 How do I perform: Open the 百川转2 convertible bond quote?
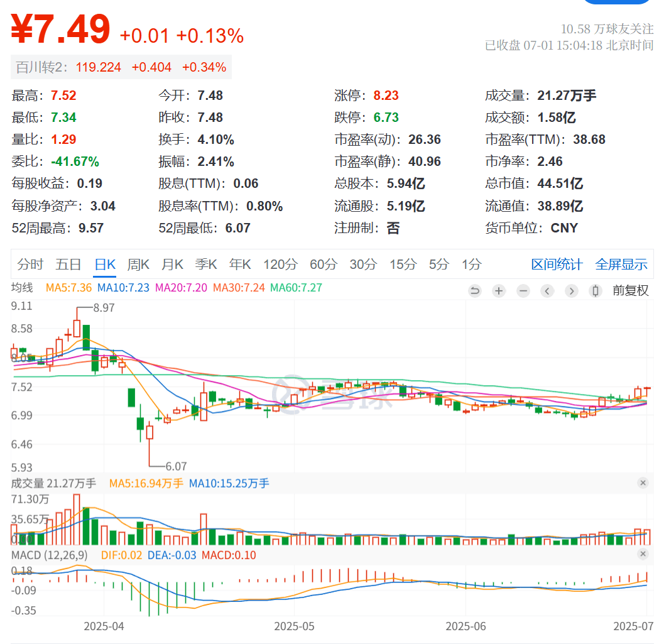coord(121,67)
